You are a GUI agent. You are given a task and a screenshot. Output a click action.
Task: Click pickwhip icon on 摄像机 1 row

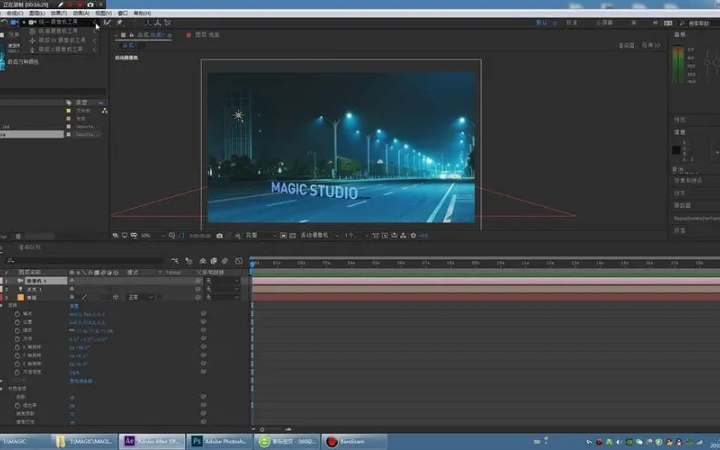coord(198,281)
